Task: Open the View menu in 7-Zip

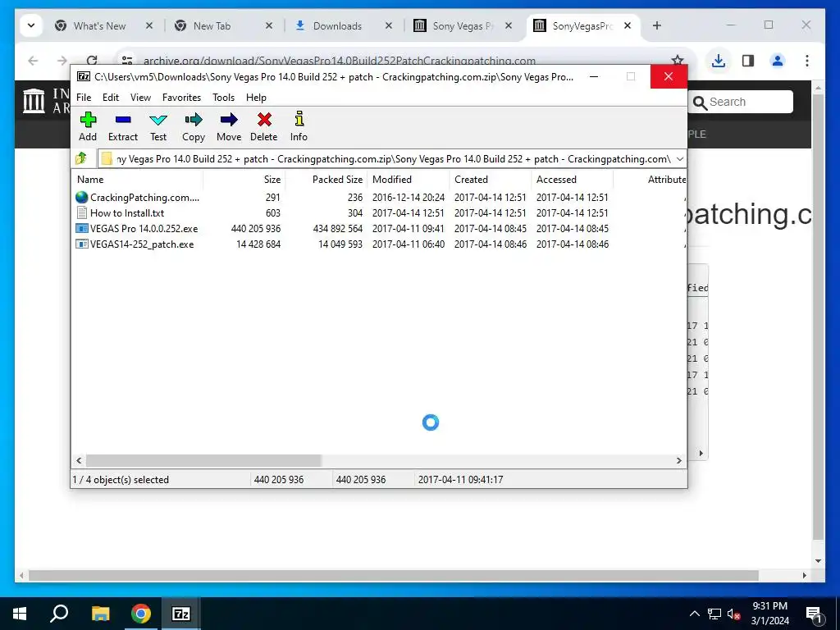Action: point(140,98)
